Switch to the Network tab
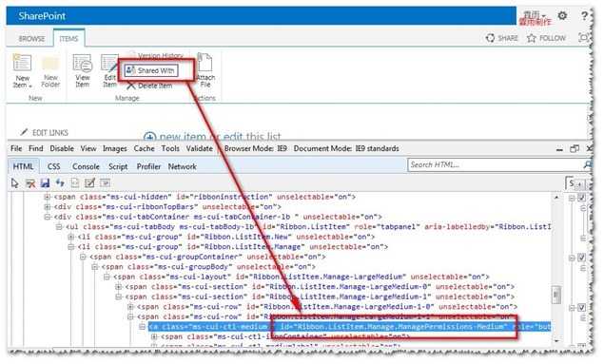604x364 pixels. tap(183, 166)
